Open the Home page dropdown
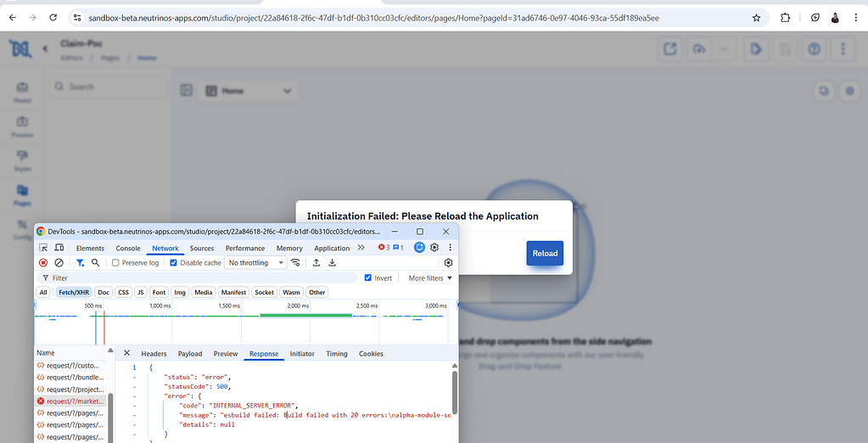Viewport: 868px width, 443px height. 249,91
